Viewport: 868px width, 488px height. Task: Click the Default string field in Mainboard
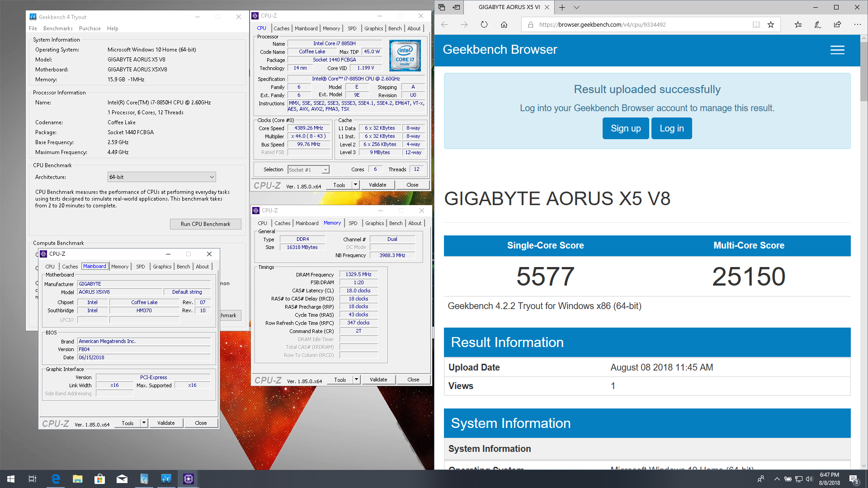pyautogui.click(x=187, y=292)
